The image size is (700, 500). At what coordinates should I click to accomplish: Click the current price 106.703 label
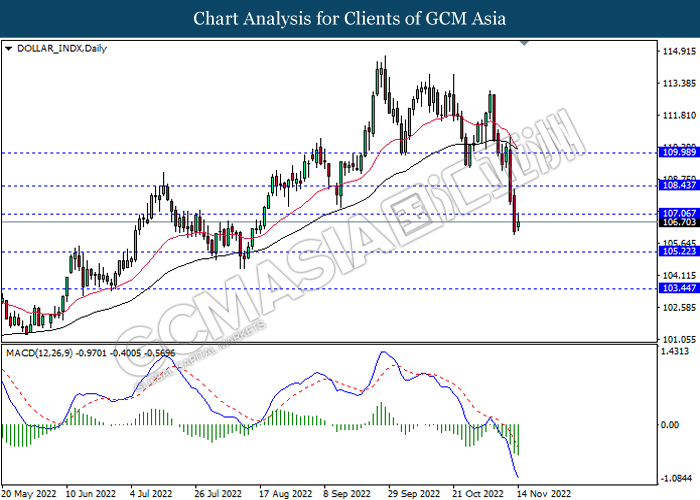(679, 222)
